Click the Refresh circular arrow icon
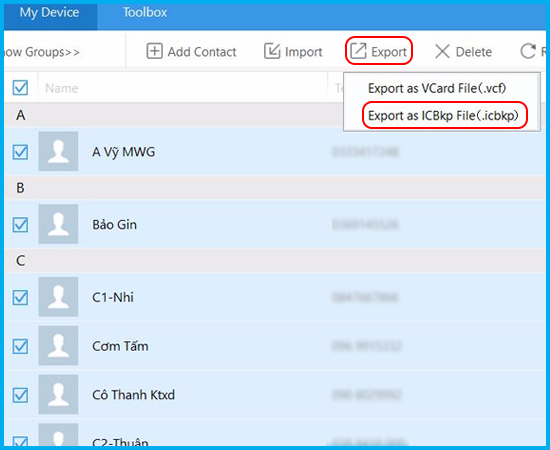The image size is (550, 450). (x=528, y=51)
